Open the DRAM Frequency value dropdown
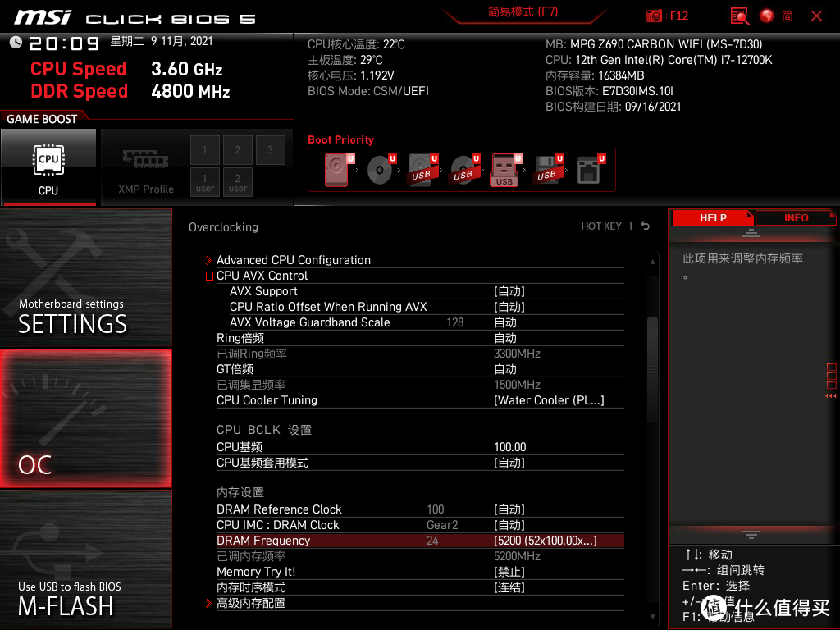The width and height of the screenshot is (840, 630). 545,541
